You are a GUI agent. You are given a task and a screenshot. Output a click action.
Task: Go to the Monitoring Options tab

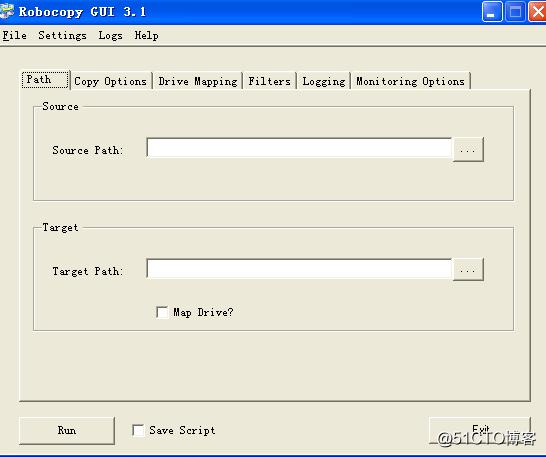pos(411,81)
